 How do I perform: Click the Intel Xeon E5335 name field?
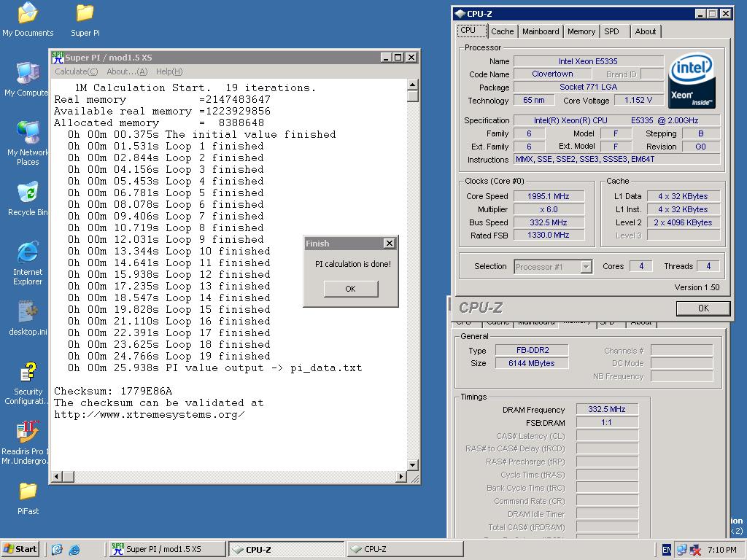pyautogui.click(x=589, y=61)
